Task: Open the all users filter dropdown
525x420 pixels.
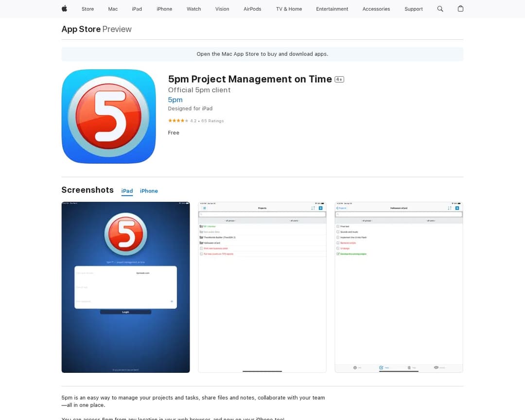Action: (x=295, y=220)
